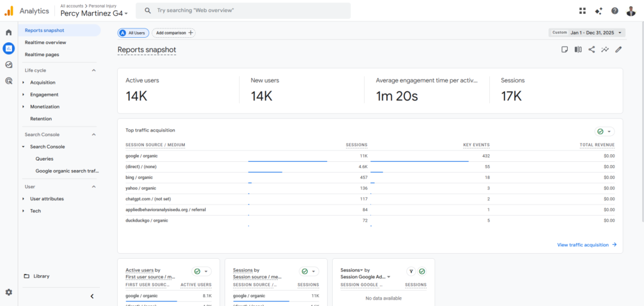Click the Add comparison button
Image resolution: width=644 pixels, height=306 pixels.
click(x=174, y=33)
